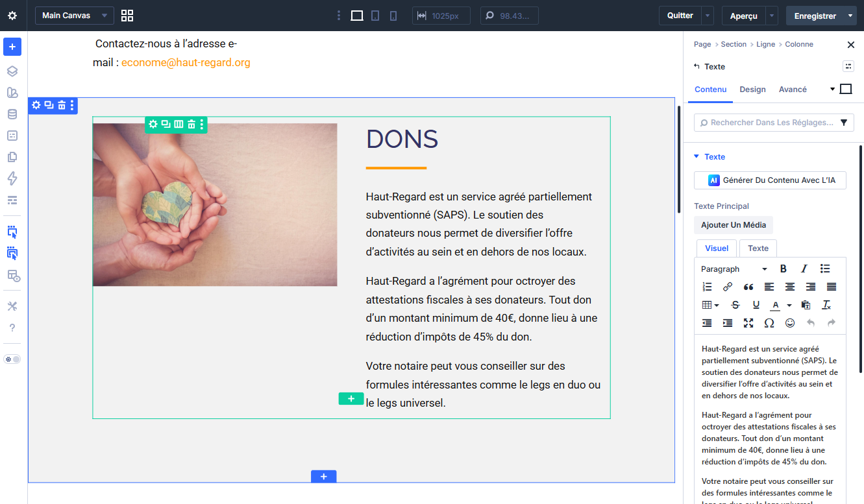Image resolution: width=864 pixels, height=504 pixels.
Task: Switch to the Design tab
Action: pos(752,89)
